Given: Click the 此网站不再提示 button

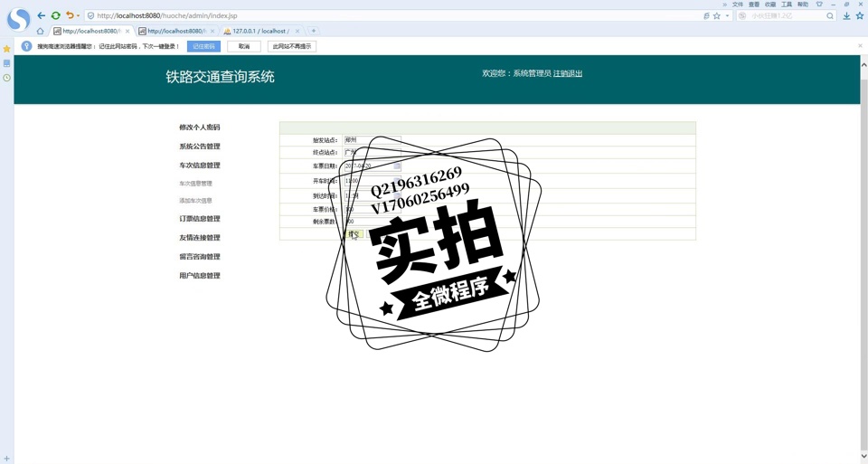Looking at the screenshot, I should point(292,46).
